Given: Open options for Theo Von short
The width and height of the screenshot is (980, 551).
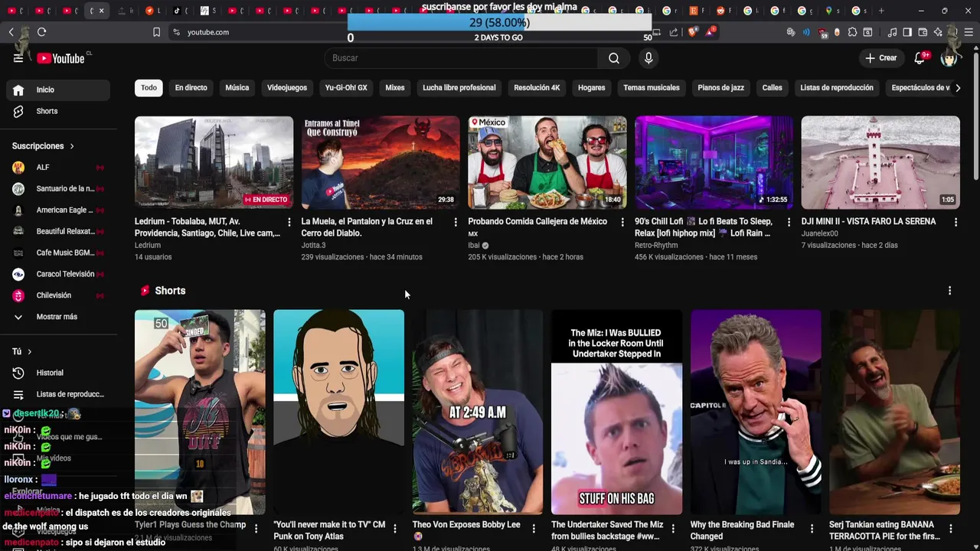Looking at the screenshot, I should coord(534,529).
